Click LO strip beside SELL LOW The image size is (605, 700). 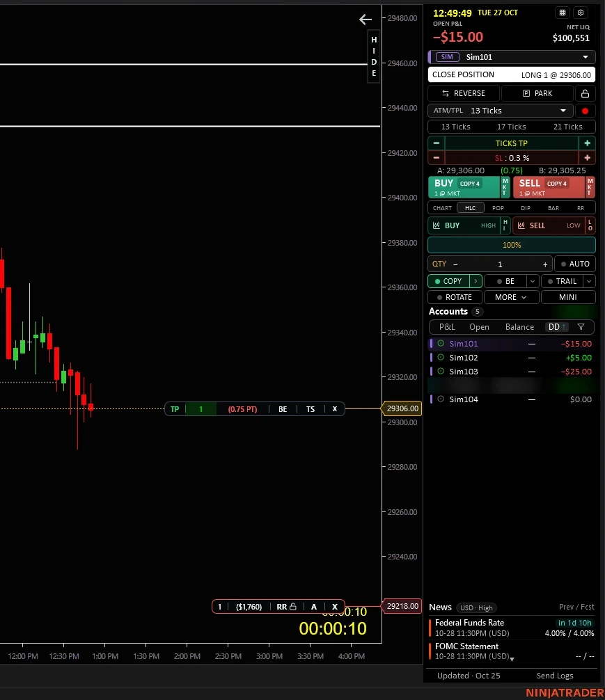[x=590, y=225]
